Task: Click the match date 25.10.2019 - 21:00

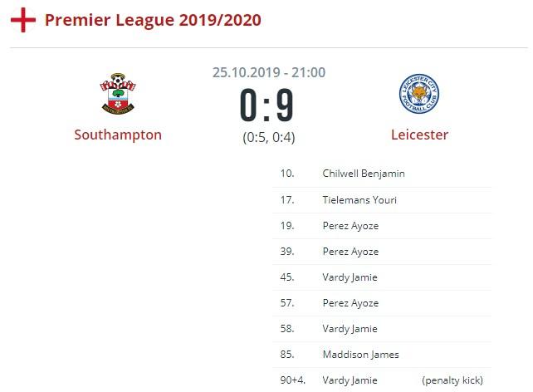Action: (x=268, y=72)
